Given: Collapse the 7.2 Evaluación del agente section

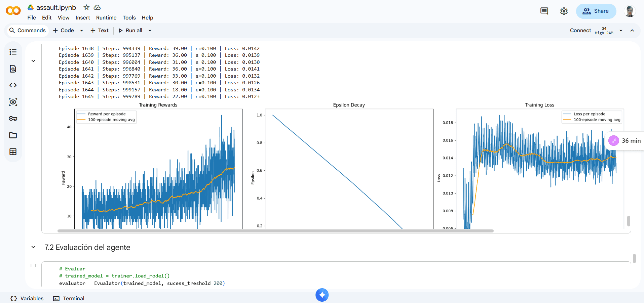Looking at the screenshot, I should pos(33,247).
